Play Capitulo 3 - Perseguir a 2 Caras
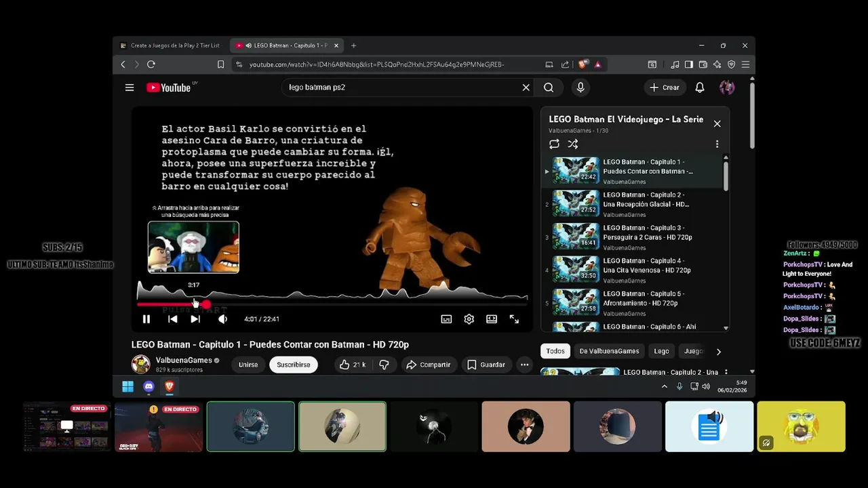The image size is (868, 488). pos(632,237)
